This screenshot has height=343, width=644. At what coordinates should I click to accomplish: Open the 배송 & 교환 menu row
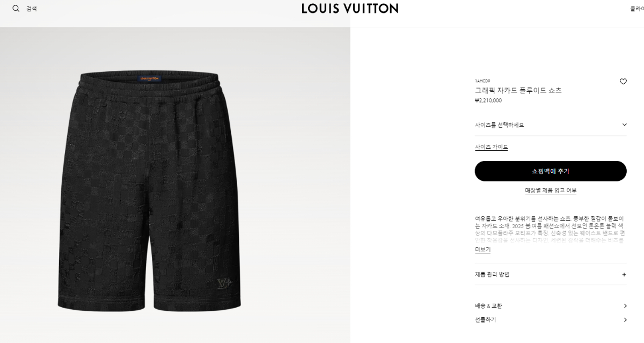tap(551, 306)
